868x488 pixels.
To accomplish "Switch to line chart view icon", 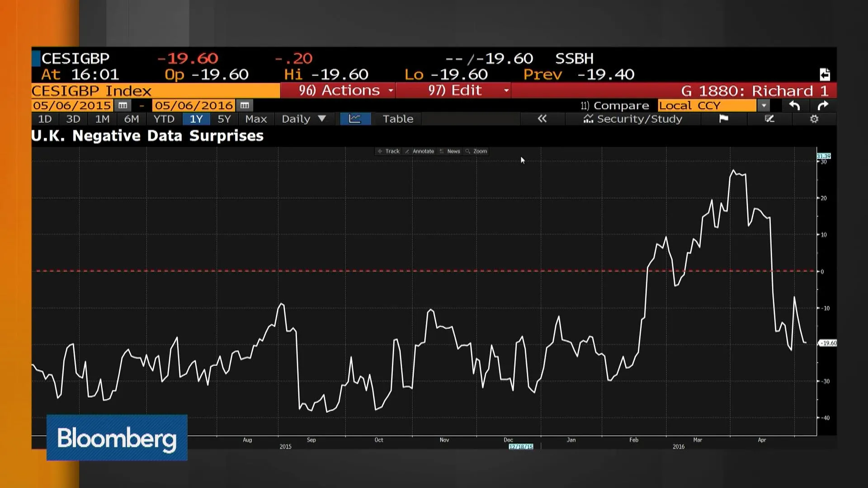I will (x=355, y=119).
